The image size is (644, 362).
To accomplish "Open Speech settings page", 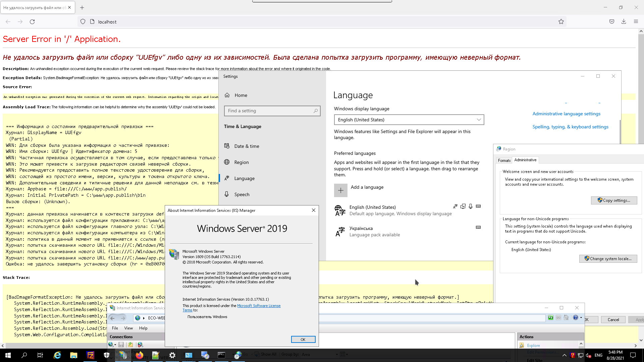I will (241, 194).
